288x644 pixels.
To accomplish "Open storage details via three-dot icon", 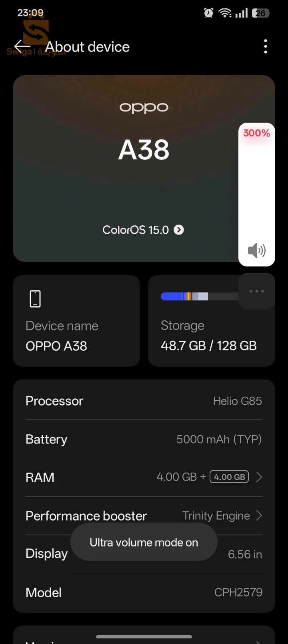I will (x=256, y=291).
